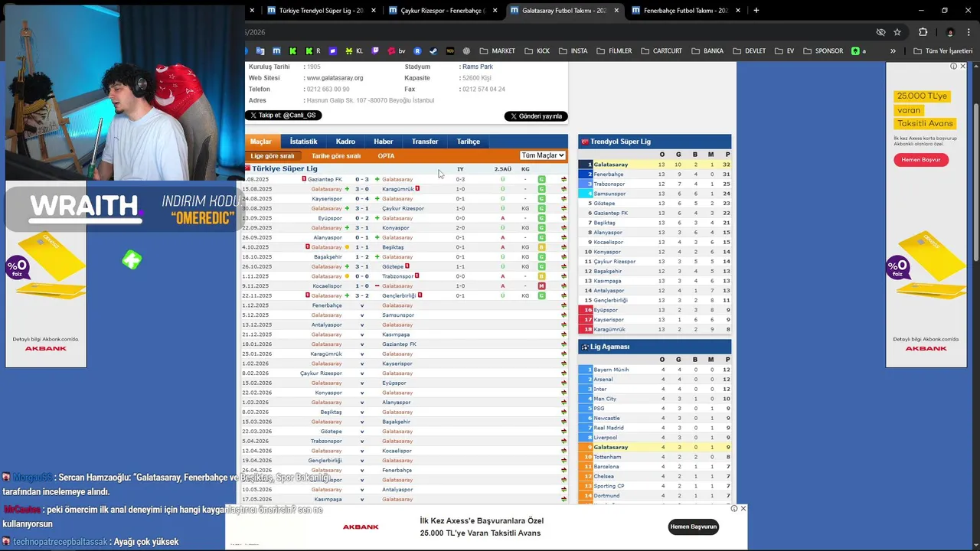
Task: Click the Trendyol Süper Lig table header
Action: click(655, 142)
